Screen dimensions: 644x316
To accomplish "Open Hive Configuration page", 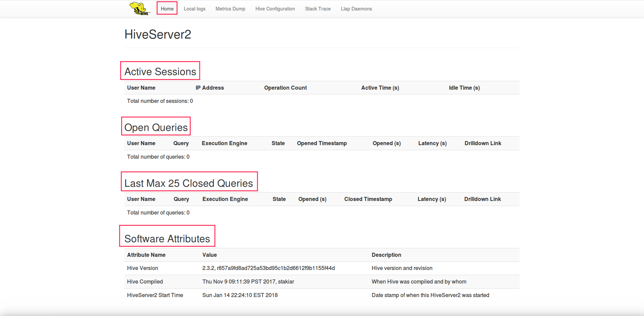I will [x=275, y=9].
